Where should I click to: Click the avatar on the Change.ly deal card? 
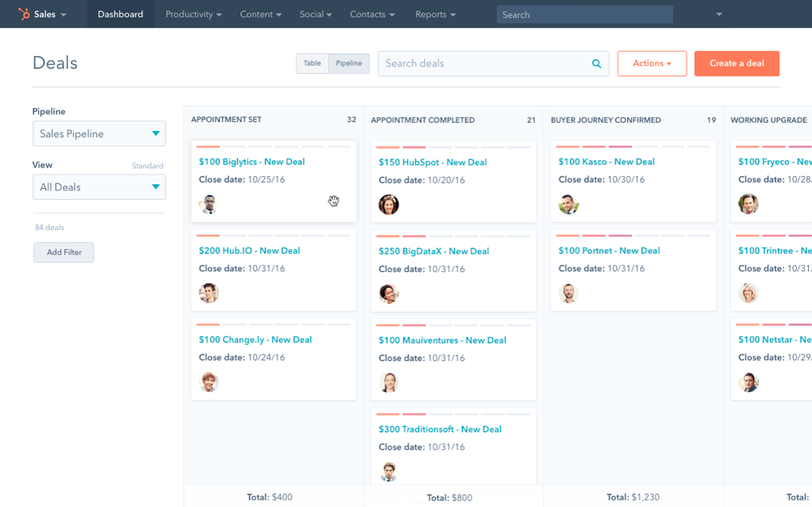pyautogui.click(x=208, y=381)
